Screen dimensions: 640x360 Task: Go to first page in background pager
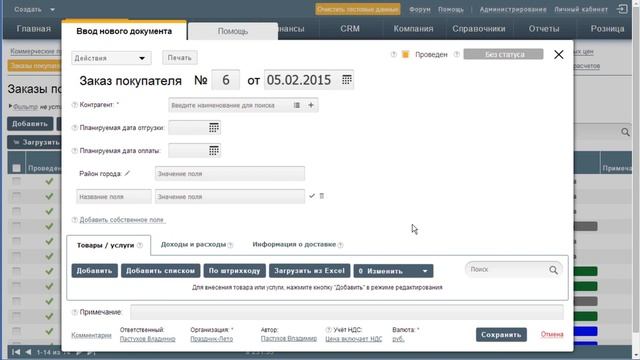click(16, 352)
